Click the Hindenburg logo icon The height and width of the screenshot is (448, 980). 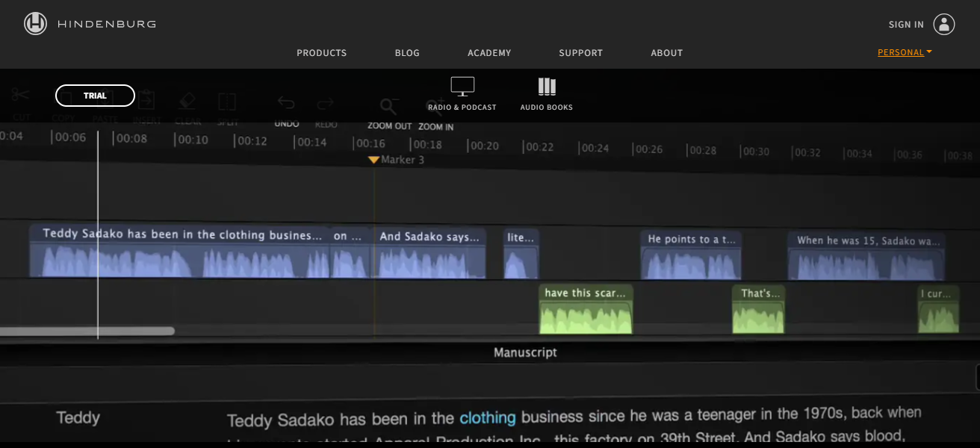[35, 24]
